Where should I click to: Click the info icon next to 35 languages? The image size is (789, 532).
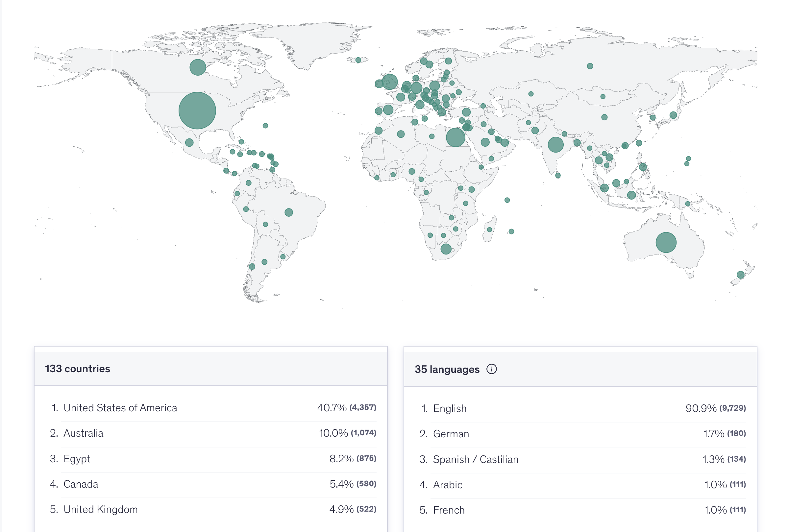(491, 369)
